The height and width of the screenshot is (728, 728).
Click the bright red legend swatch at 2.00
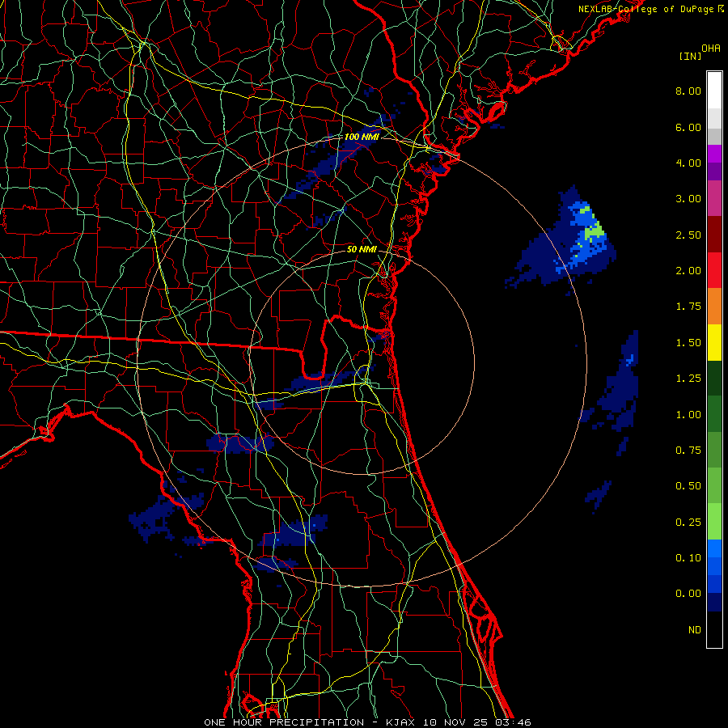pyautogui.click(x=714, y=270)
